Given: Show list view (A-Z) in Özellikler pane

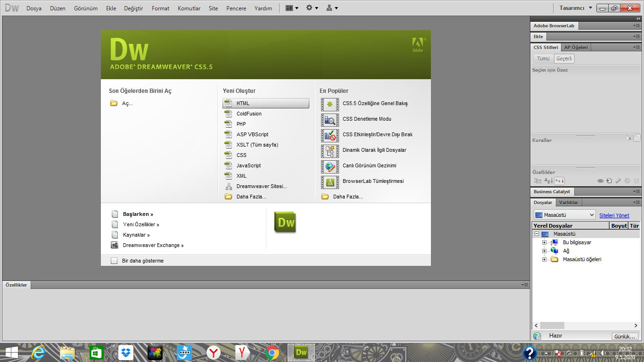Looking at the screenshot, I should pyautogui.click(x=549, y=181).
